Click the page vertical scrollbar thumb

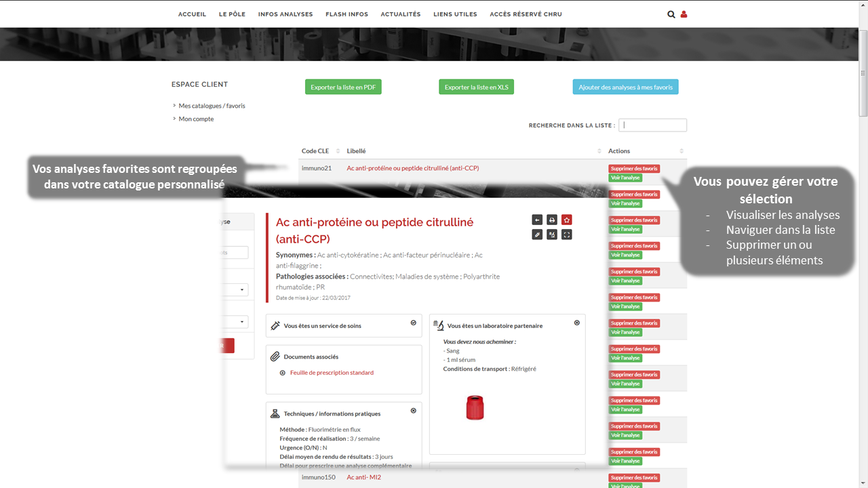(863, 75)
